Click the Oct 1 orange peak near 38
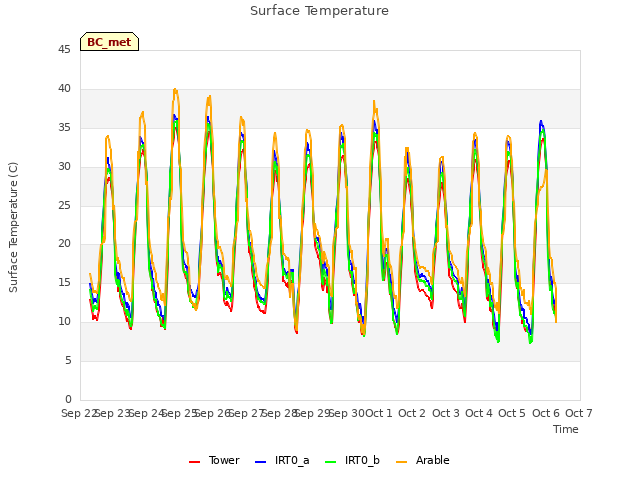The width and height of the screenshot is (640, 480). pos(374,101)
